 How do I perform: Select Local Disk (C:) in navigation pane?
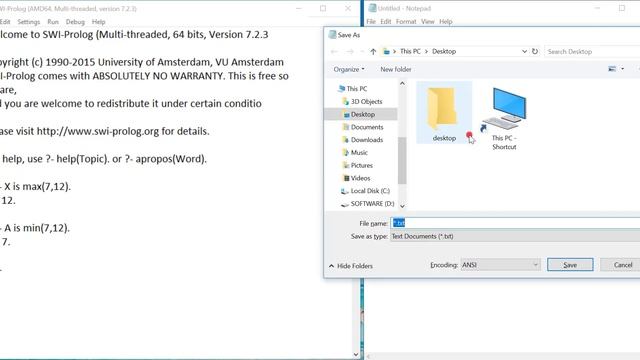click(x=370, y=191)
